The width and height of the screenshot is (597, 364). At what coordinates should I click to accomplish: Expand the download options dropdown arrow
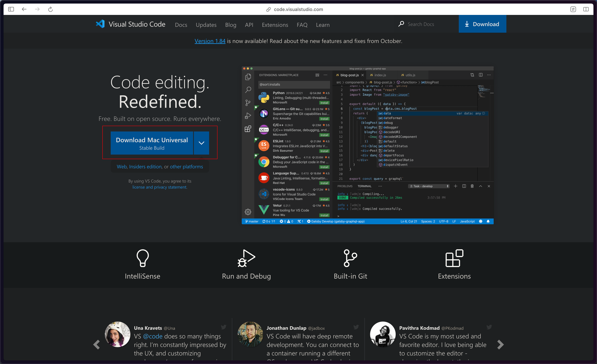pyautogui.click(x=201, y=143)
